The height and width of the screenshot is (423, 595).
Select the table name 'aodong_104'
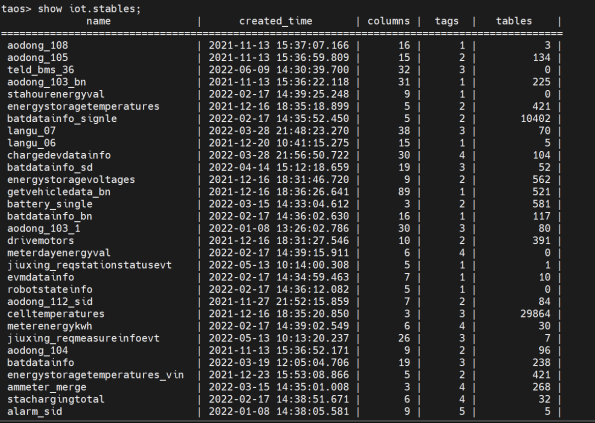[38, 350]
